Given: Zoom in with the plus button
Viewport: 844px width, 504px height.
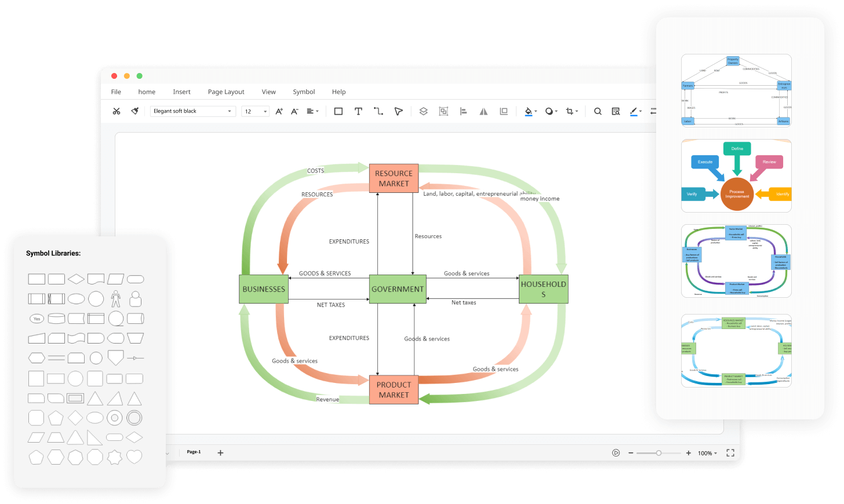Looking at the screenshot, I should coord(689,453).
